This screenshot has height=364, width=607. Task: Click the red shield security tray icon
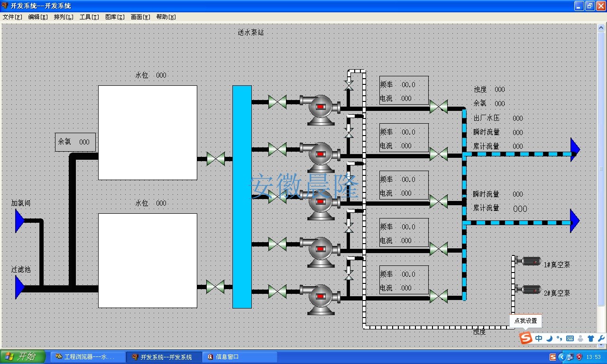(x=579, y=357)
